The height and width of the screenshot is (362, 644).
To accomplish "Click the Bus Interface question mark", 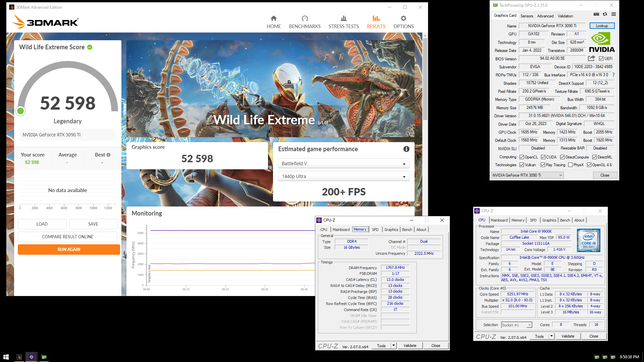I will coord(613,75).
